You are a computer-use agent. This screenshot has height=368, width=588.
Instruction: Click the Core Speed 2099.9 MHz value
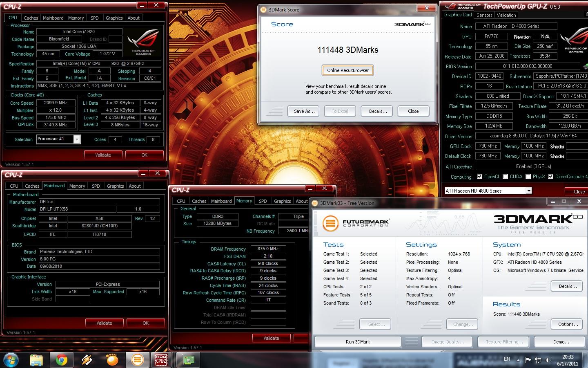tap(56, 103)
